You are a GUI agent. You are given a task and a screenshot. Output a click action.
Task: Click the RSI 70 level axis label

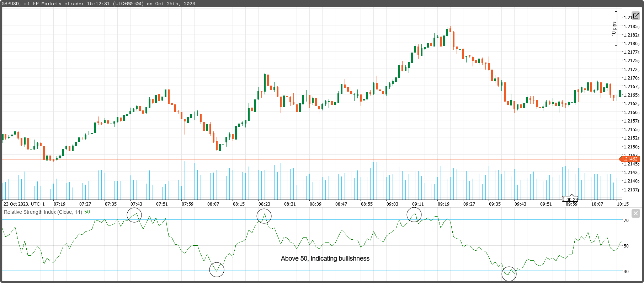[x=626, y=220]
